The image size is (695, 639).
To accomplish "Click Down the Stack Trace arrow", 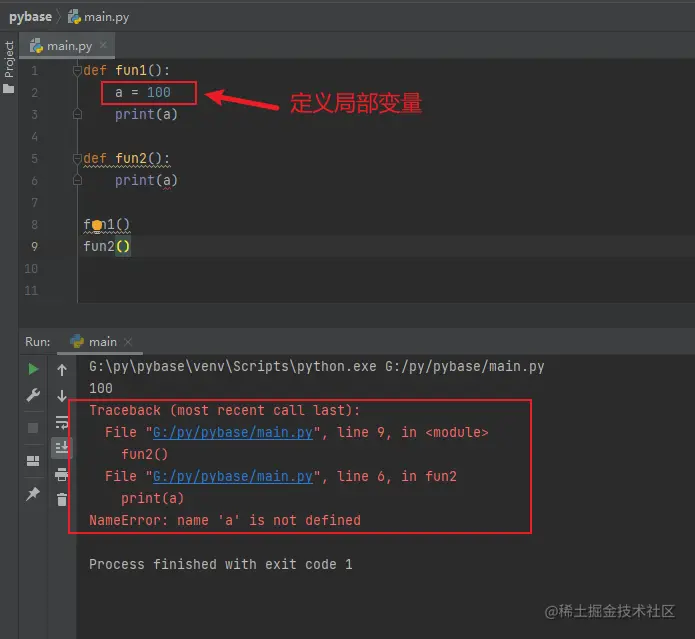I will [62, 395].
